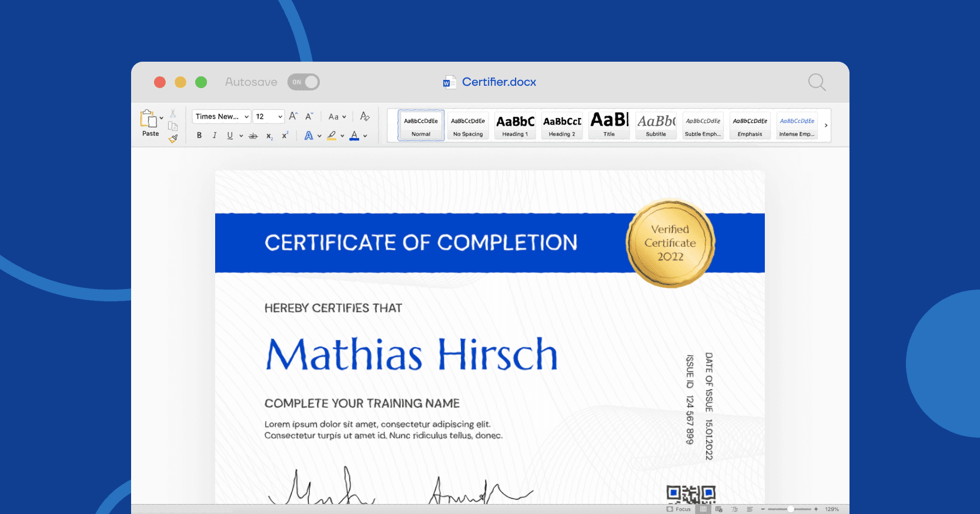Enter Focus mode from status bar

pos(678,509)
